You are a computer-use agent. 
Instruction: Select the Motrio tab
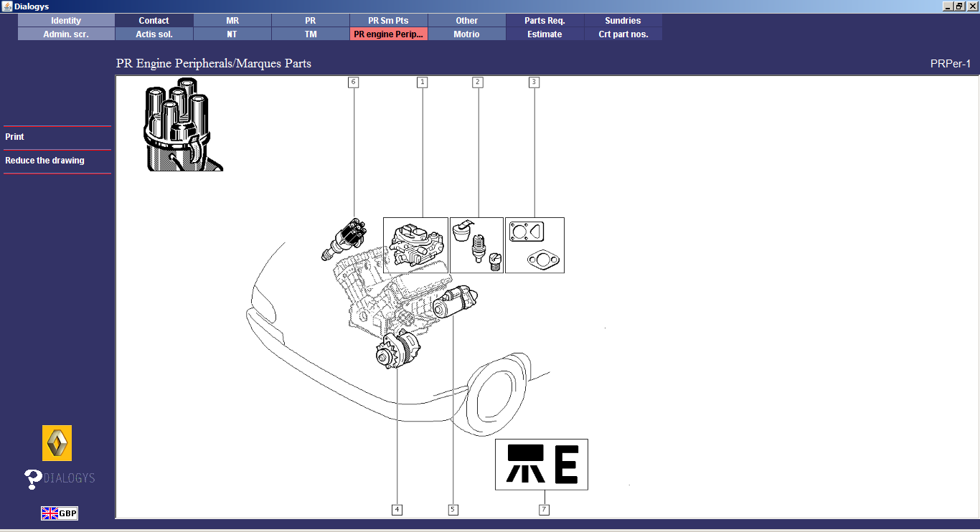click(466, 34)
